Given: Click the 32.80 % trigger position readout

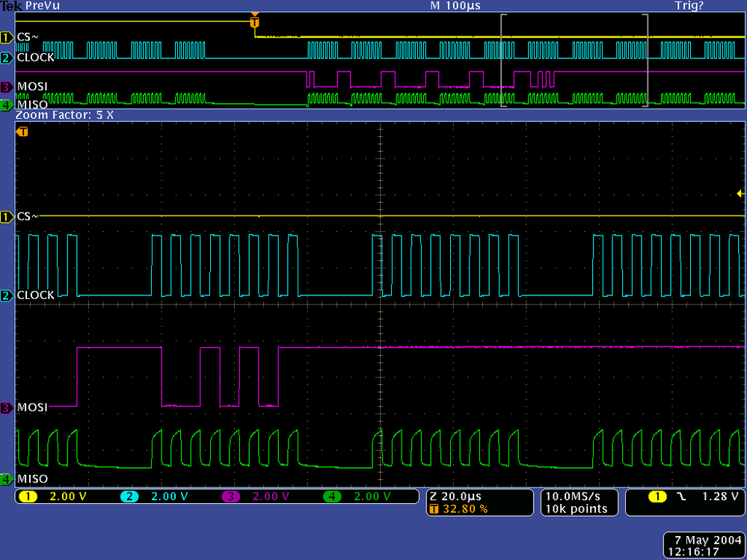Looking at the screenshot, I should click(465, 509).
